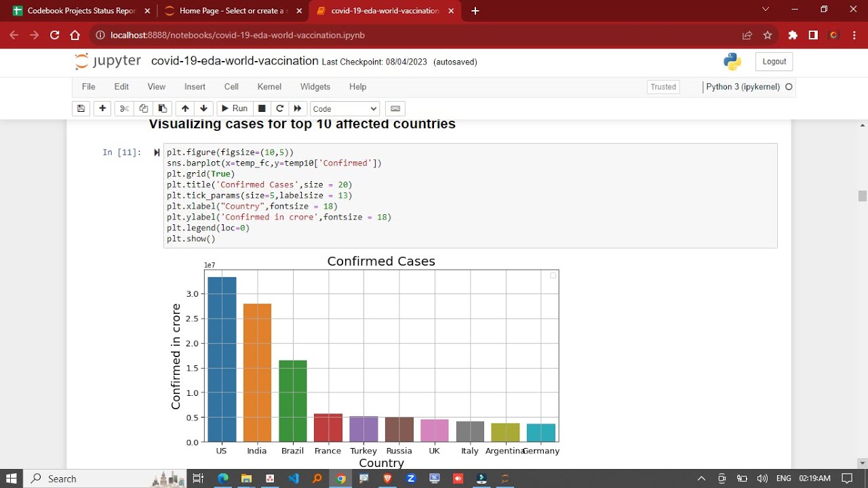Open Task View on taskbar
This screenshot has width=868, height=488.
pyautogui.click(x=198, y=479)
